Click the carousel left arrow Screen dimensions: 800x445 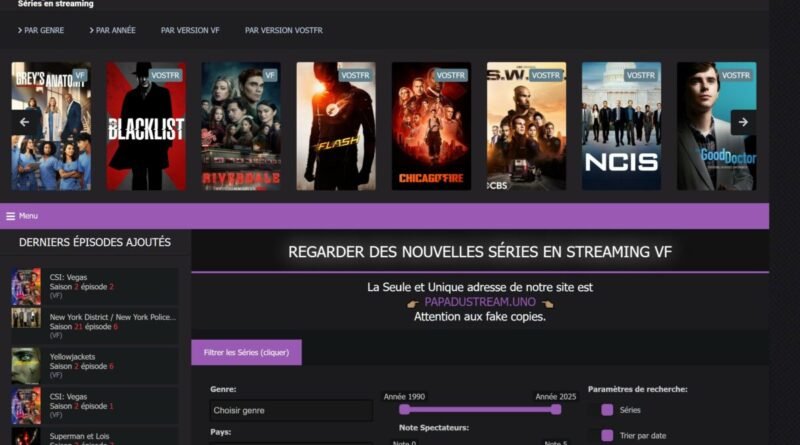click(24, 122)
